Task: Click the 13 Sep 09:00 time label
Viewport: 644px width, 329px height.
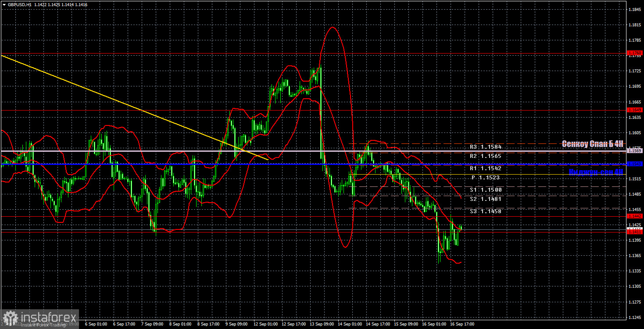Action: (322, 324)
